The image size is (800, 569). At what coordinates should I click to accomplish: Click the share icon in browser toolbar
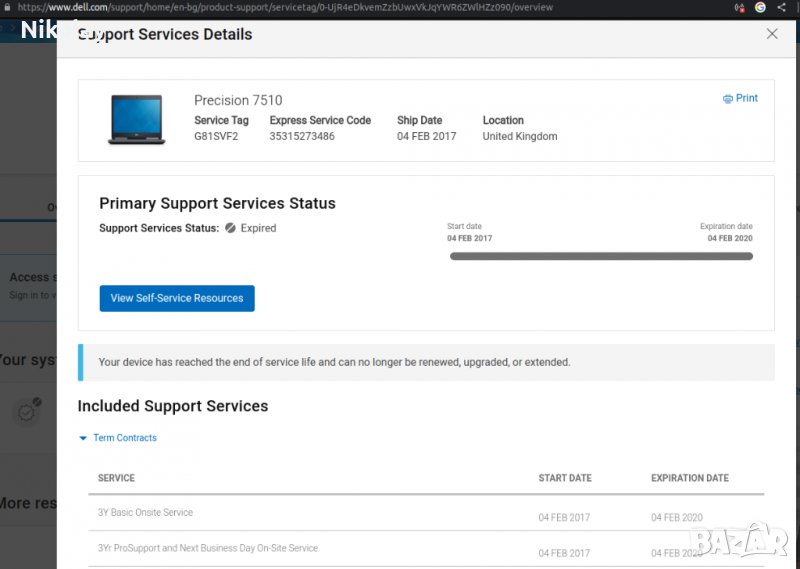coord(781,7)
